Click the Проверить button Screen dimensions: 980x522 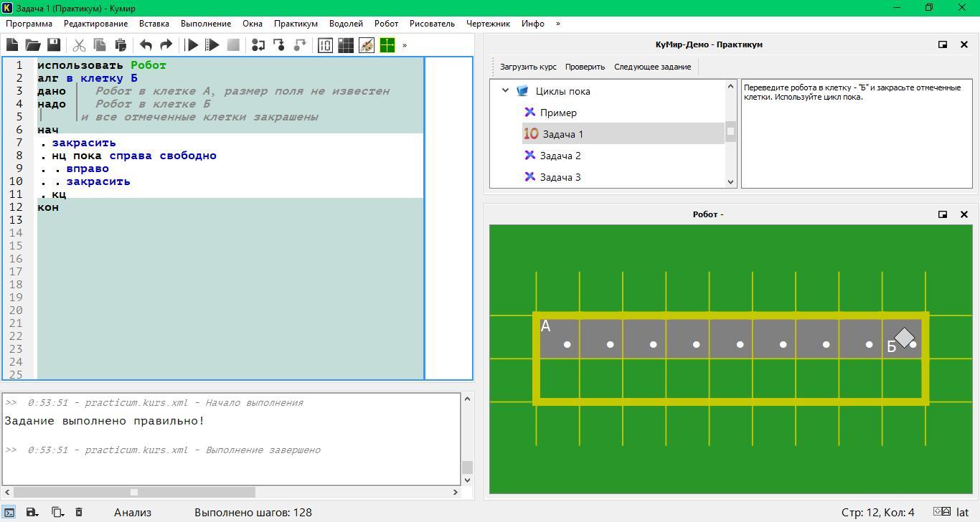[x=585, y=67]
